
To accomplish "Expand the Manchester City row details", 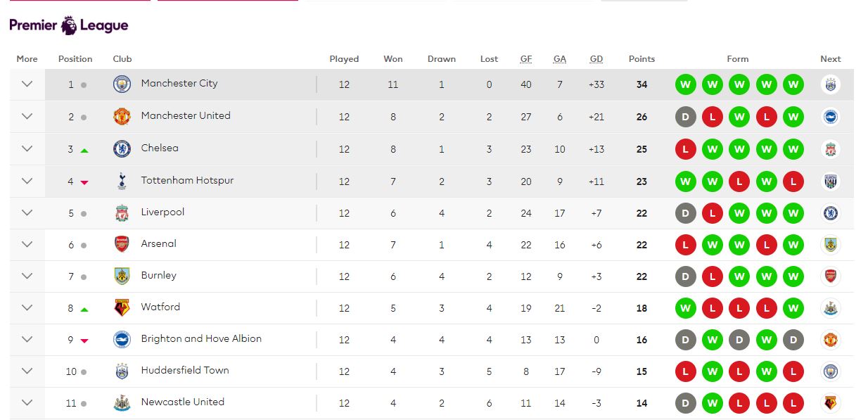I will 27,84.
